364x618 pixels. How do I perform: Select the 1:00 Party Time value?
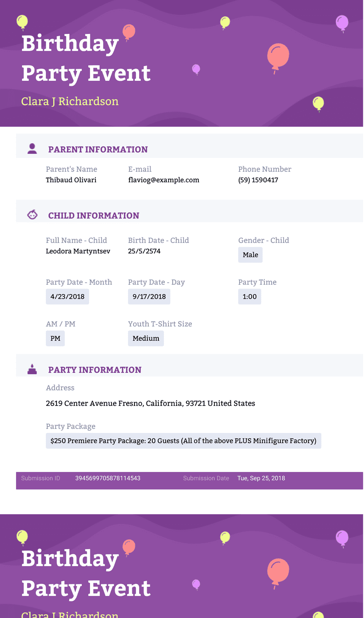coord(250,297)
